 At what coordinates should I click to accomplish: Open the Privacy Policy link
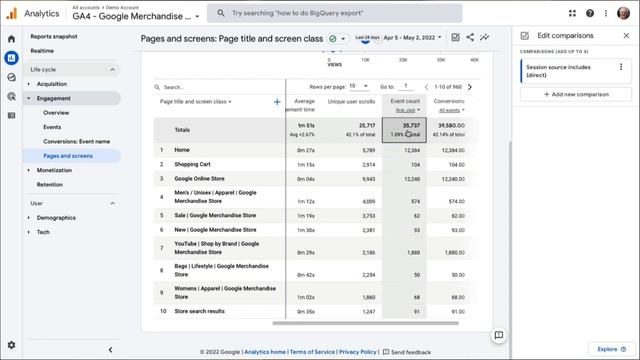click(358, 352)
